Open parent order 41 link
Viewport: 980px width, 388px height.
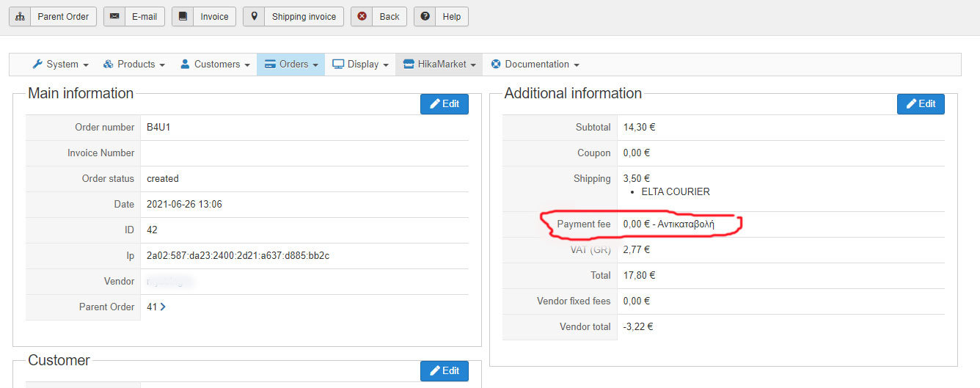(x=156, y=307)
